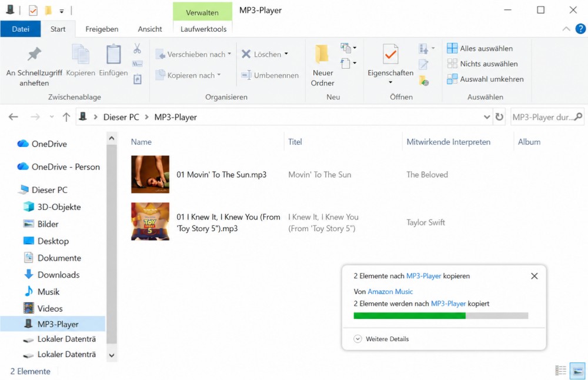The height and width of the screenshot is (380, 588).
Task: Go up one folder level
Action: click(66, 117)
